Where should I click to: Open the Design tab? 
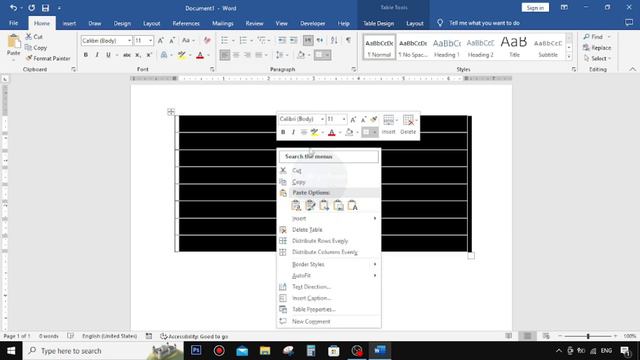(x=122, y=23)
